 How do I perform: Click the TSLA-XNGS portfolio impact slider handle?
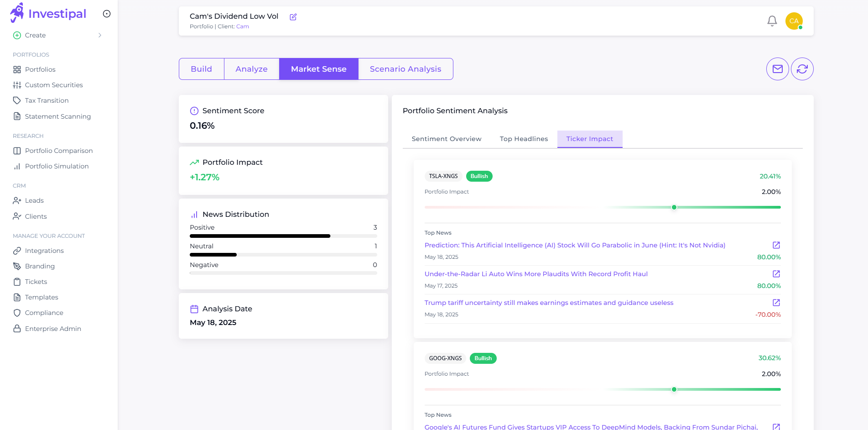674,207
